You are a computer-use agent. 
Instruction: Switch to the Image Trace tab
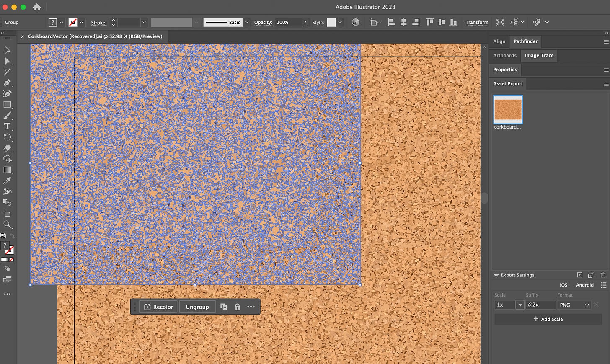(539, 55)
